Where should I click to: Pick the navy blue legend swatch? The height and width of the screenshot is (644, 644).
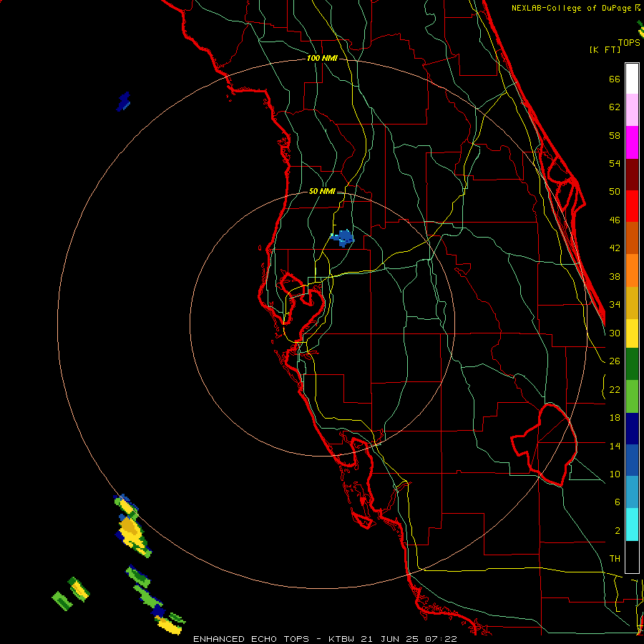(x=632, y=429)
